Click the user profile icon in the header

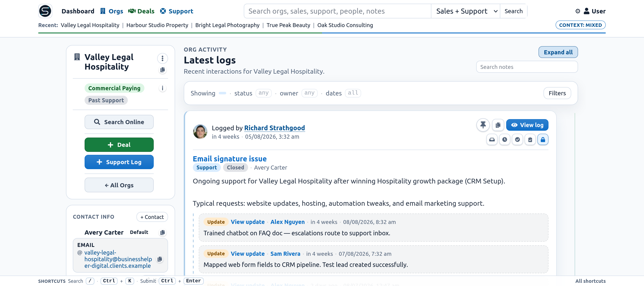[586, 11]
